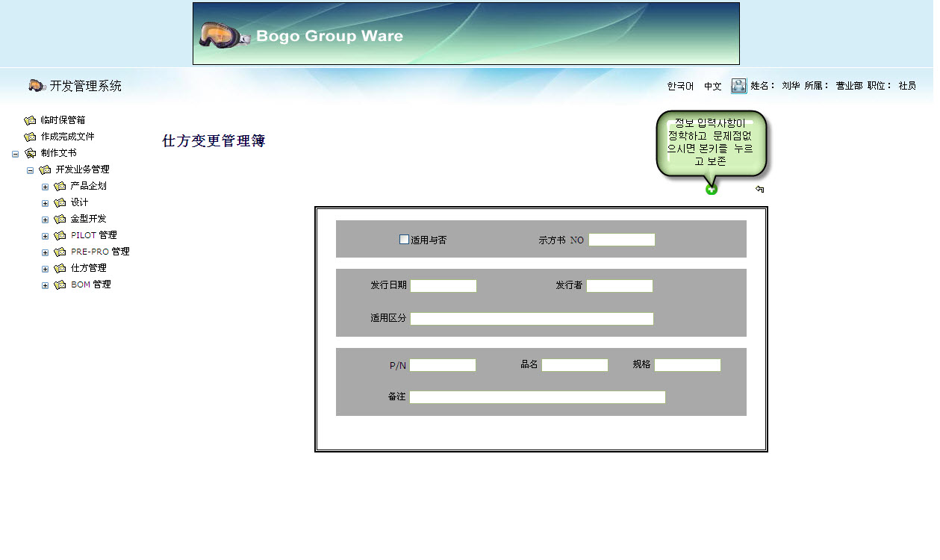Collapse the 制作文书 tree node
This screenshot has width=940, height=560.
click(x=16, y=154)
